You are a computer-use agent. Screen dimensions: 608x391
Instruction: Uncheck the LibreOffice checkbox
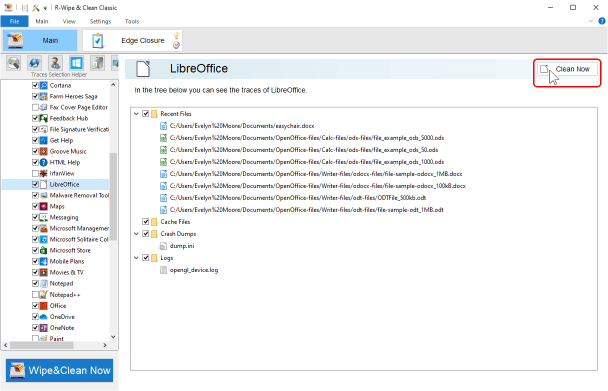pyautogui.click(x=35, y=184)
